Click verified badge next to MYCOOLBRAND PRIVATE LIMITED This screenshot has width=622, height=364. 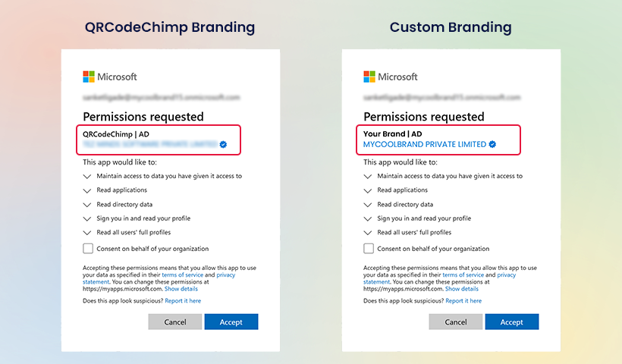492,144
